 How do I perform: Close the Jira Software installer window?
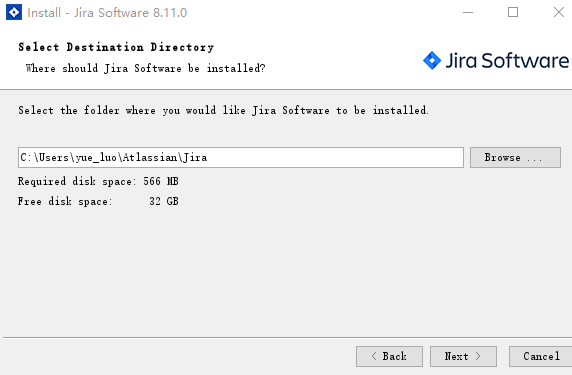click(559, 12)
